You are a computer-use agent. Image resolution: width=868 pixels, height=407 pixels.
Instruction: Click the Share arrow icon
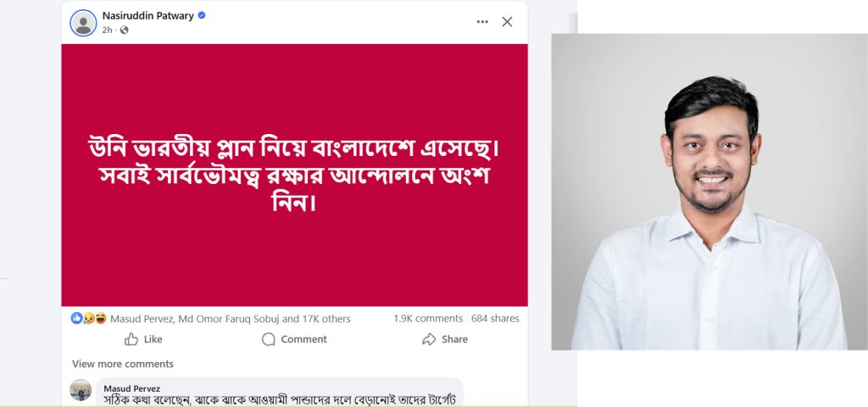429,339
